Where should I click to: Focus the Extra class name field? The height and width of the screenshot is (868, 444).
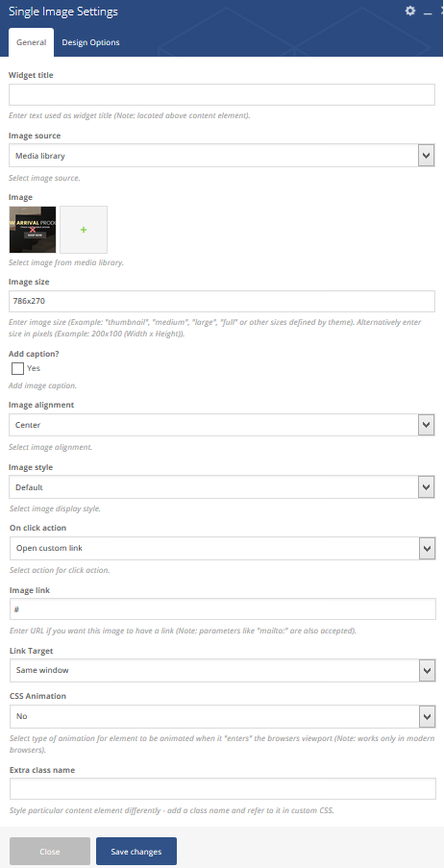click(x=223, y=789)
